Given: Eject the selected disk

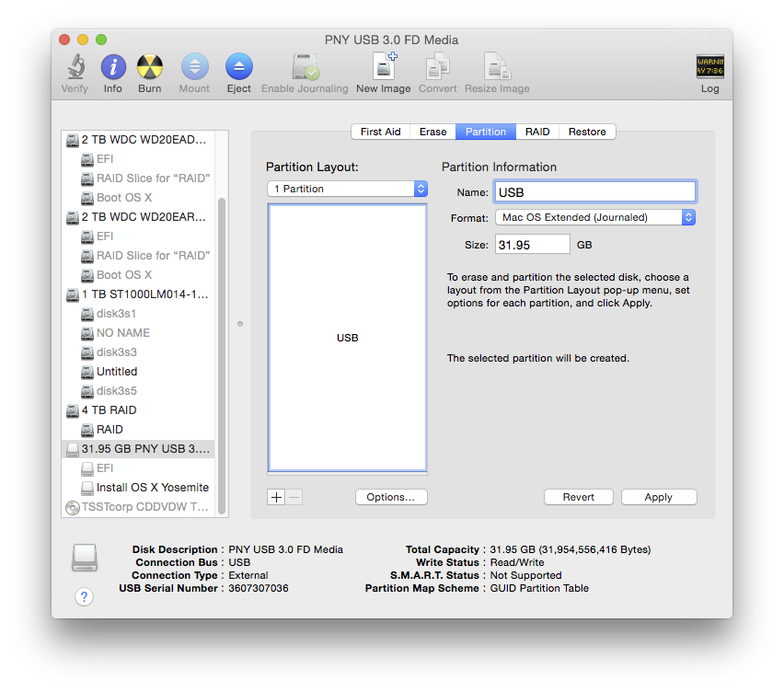Looking at the screenshot, I should pyautogui.click(x=239, y=67).
